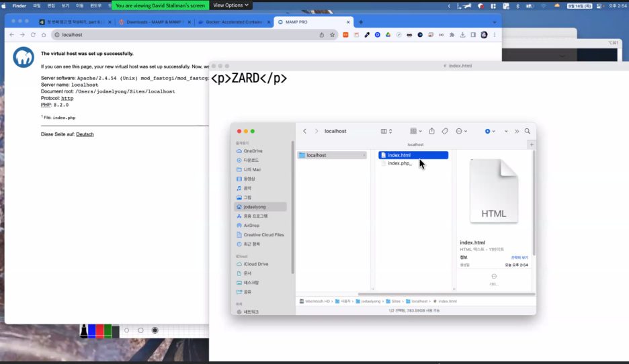This screenshot has height=364, width=629.
Task: Pick the red color swatch
Action: 99,331
